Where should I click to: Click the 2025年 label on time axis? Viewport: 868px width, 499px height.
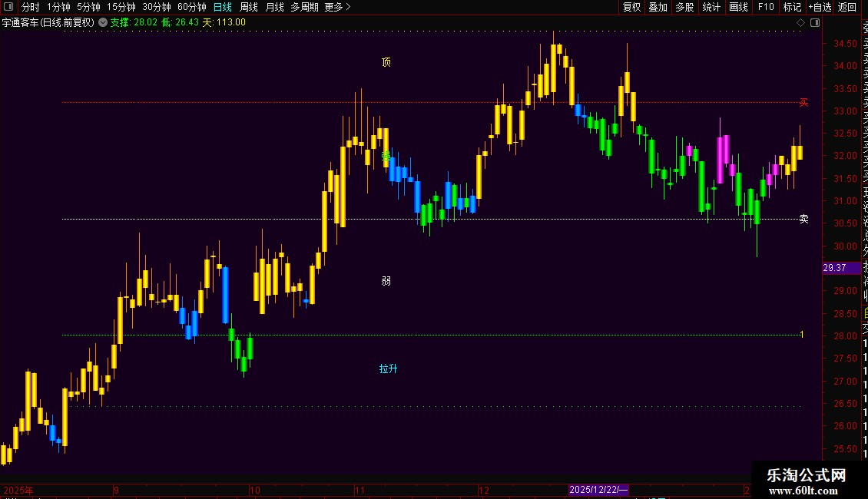(x=18, y=490)
